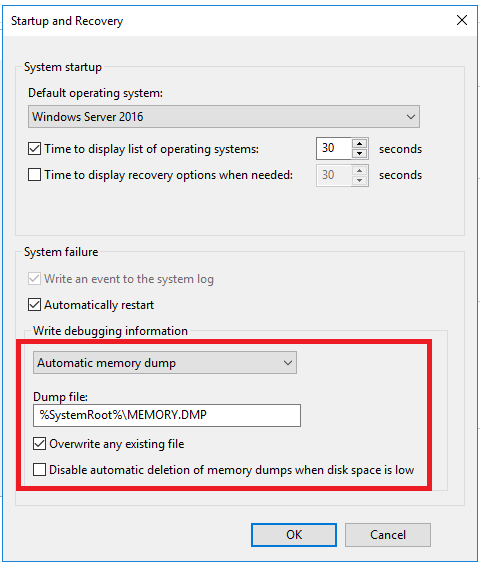Screen dimensions: 480x564
Task: Click the chevron on the memory dump combo box
Action: (287, 363)
